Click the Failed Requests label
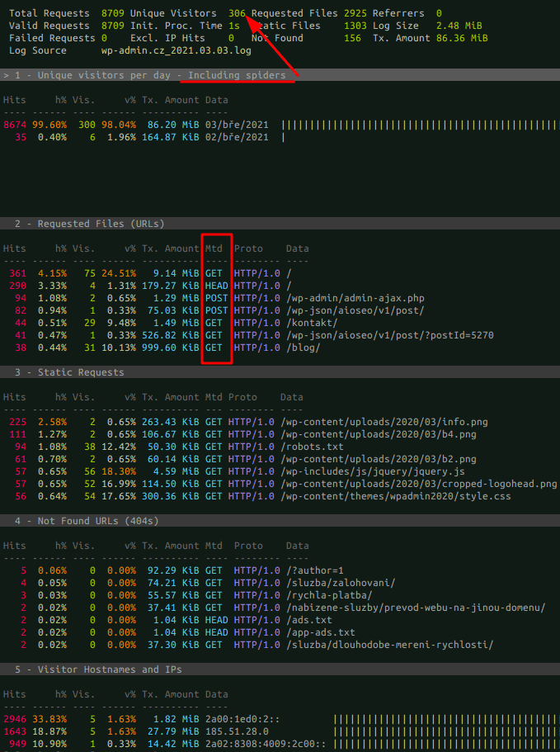 (52, 38)
